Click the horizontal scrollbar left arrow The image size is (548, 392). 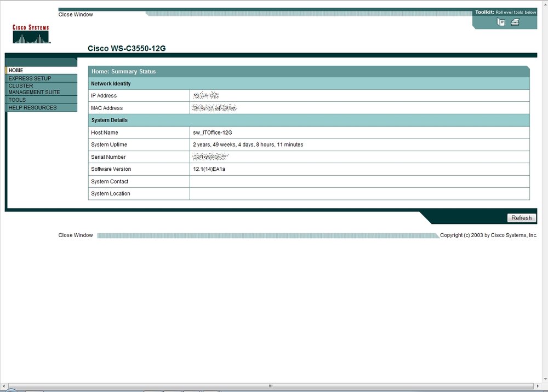(x=4, y=386)
